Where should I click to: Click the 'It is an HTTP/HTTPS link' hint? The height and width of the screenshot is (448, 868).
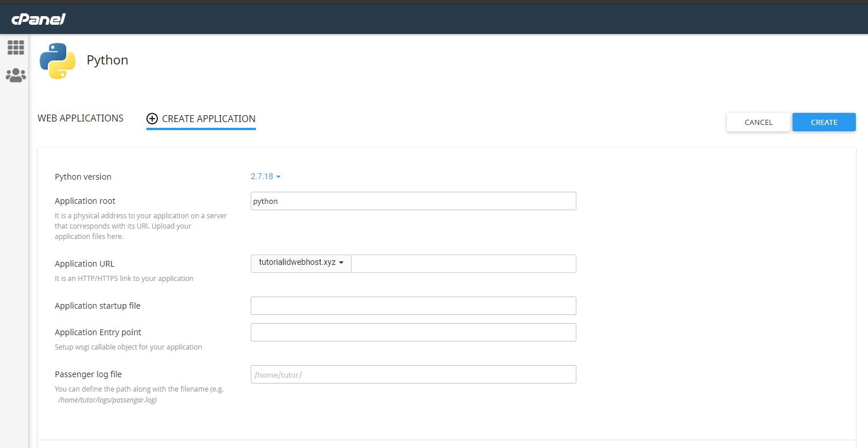(x=124, y=279)
